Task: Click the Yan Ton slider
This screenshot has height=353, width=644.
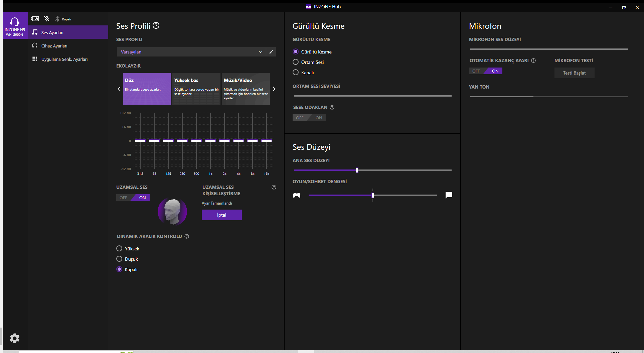Action: click(x=549, y=97)
